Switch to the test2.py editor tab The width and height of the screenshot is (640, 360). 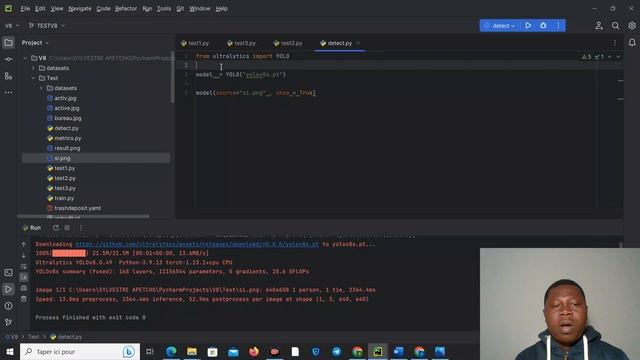(x=288, y=43)
